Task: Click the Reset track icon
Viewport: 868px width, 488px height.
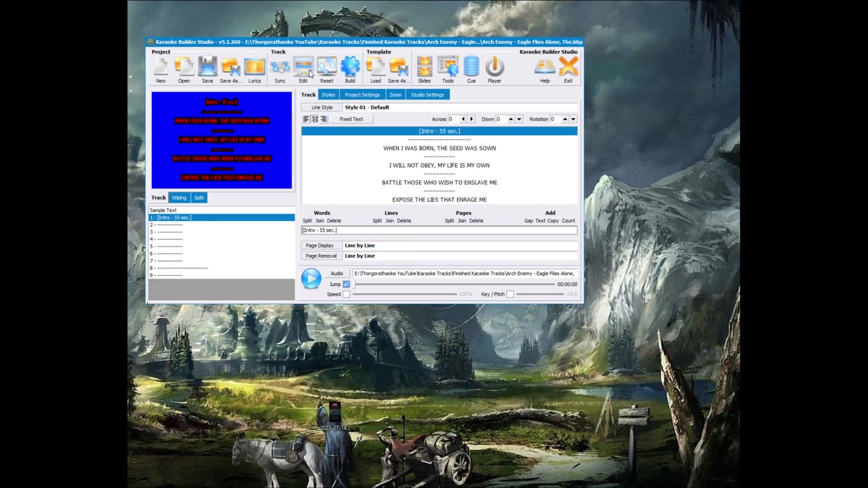Action: click(x=327, y=66)
